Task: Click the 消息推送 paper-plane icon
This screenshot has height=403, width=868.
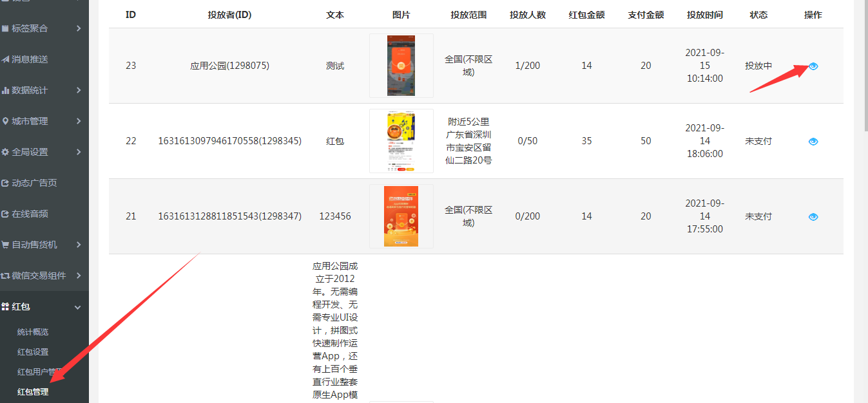Action: point(6,59)
